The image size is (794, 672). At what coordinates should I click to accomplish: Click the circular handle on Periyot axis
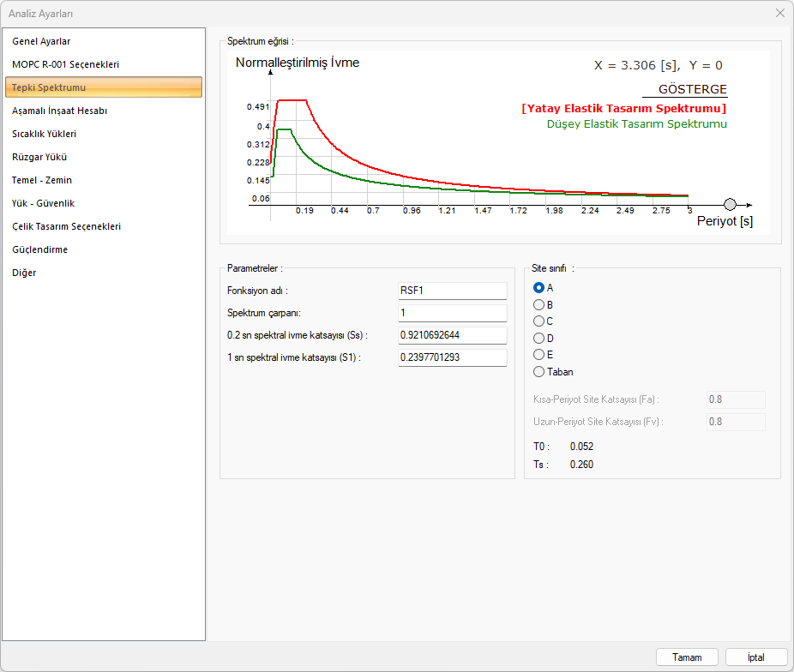point(730,205)
